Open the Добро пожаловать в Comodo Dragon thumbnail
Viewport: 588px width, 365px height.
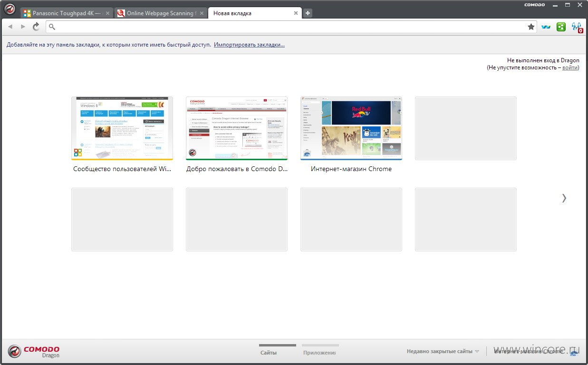[237, 128]
